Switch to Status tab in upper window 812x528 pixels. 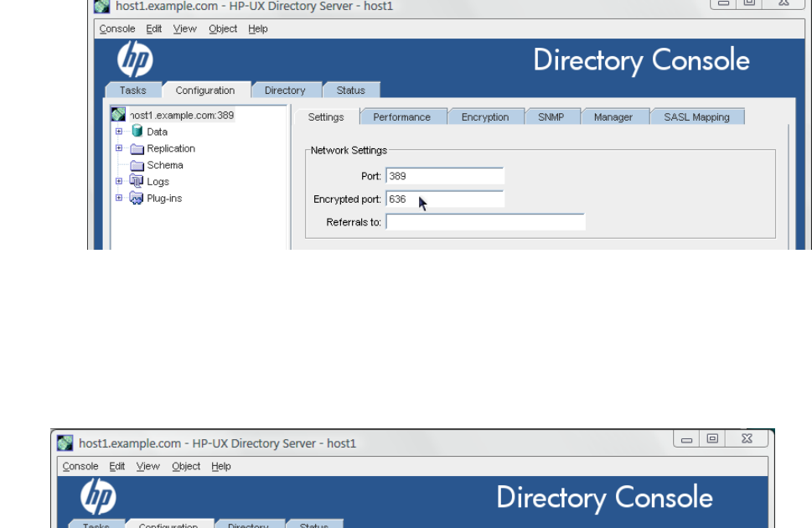pyautogui.click(x=351, y=91)
